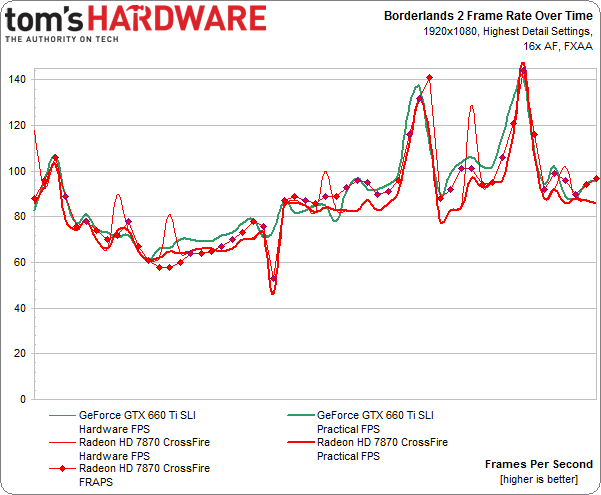Click the thick red Practical FPS legend line
The width and height of the screenshot is (601, 495).
tap(300, 442)
